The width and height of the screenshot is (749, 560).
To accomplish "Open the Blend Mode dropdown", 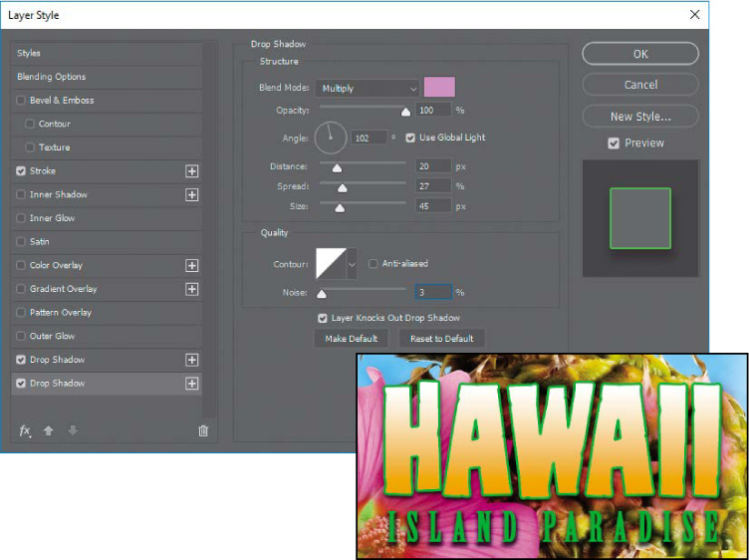I will point(367,89).
